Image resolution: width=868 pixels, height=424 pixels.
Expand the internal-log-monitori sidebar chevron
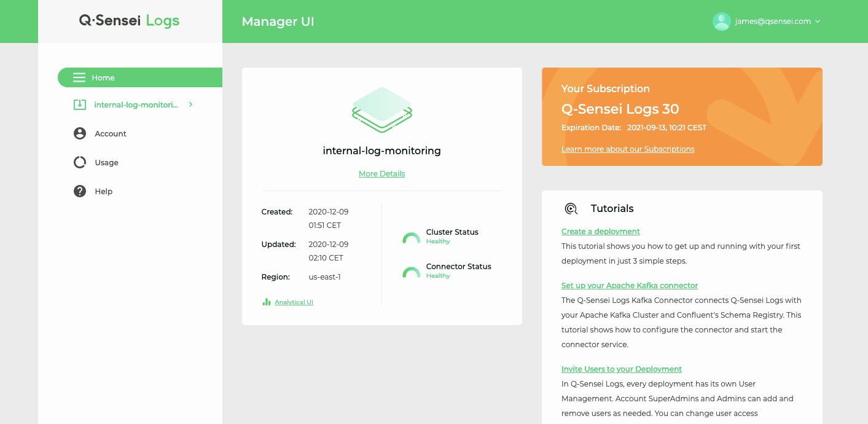(191, 104)
